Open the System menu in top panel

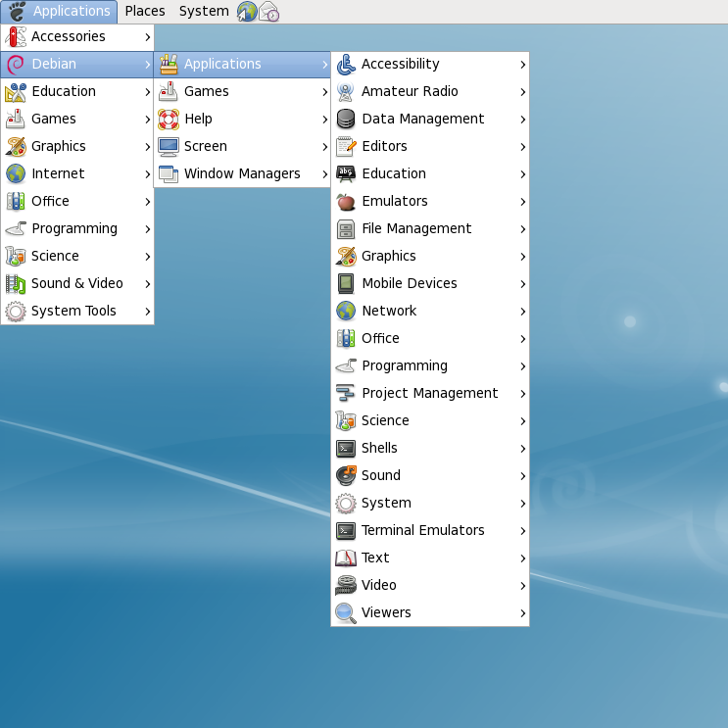[x=204, y=11]
